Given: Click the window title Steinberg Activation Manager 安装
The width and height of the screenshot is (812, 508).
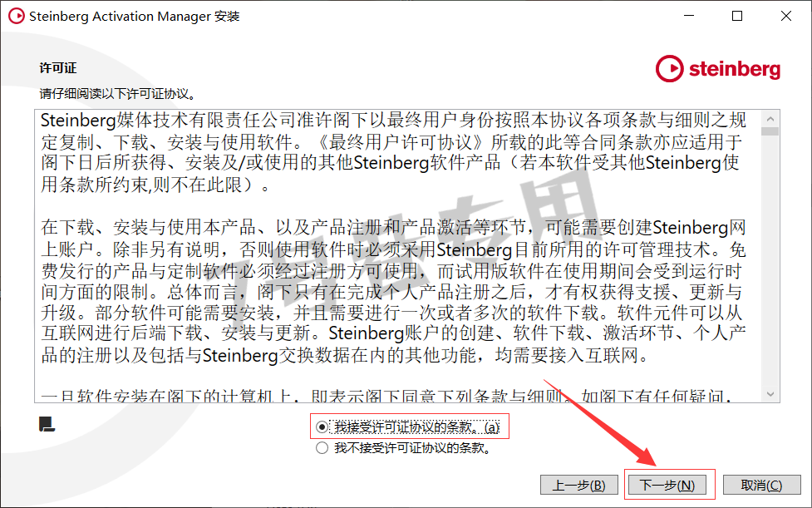Looking at the screenshot, I should coord(134,16).
